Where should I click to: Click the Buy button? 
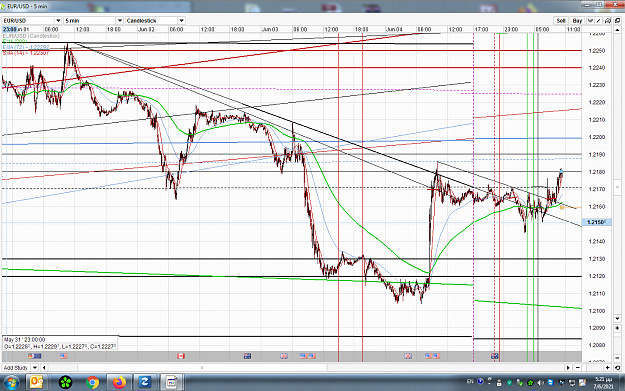coord(577,20)
